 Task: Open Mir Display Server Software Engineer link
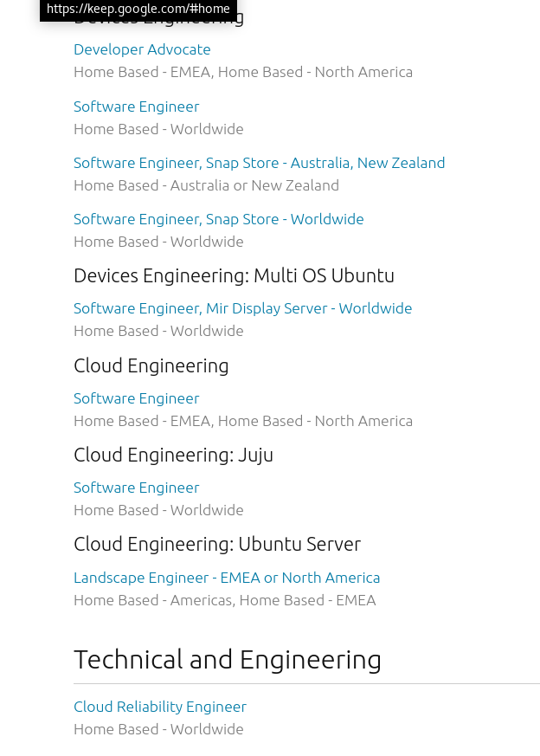pos(243,308)
